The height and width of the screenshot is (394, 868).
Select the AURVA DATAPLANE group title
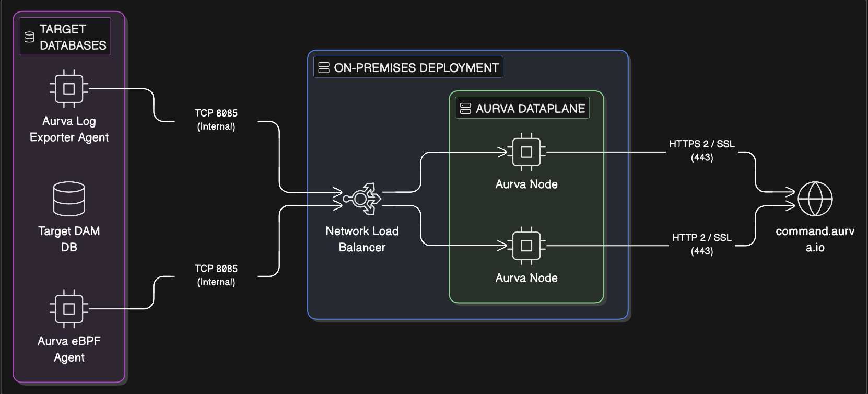click(530, 108)
